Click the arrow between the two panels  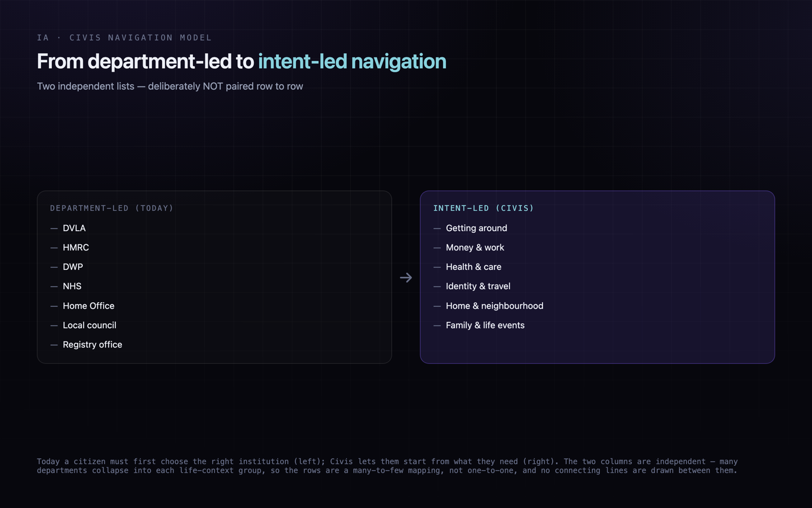click(x=406, y=277)
